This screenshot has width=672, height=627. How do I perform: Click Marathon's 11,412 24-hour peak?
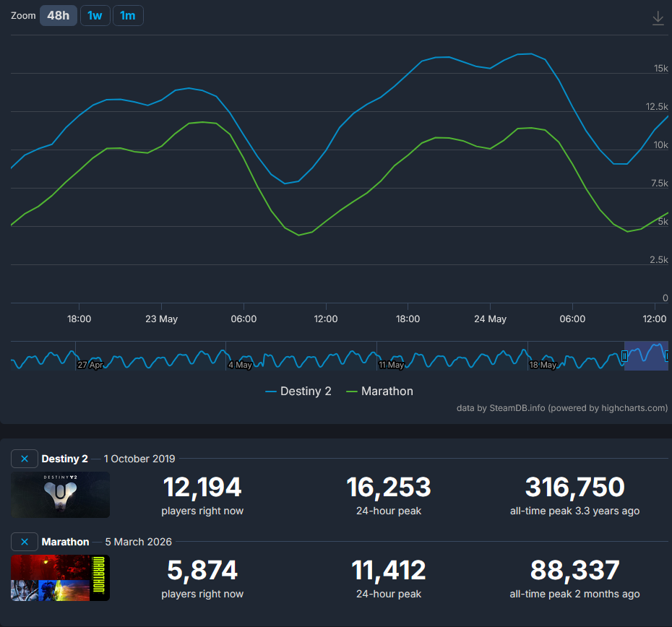coord(389,571)
